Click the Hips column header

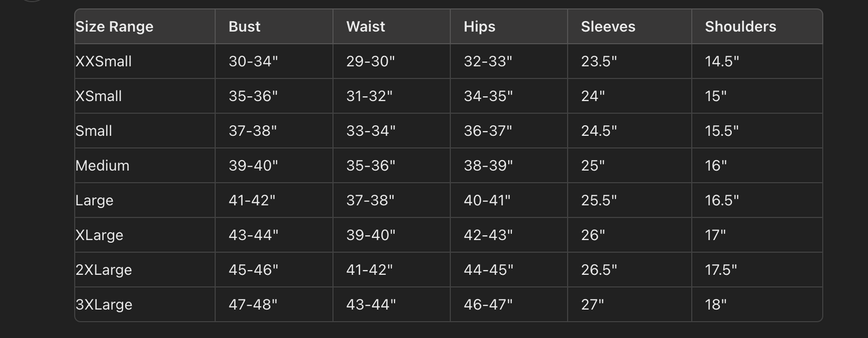point(479,26)
